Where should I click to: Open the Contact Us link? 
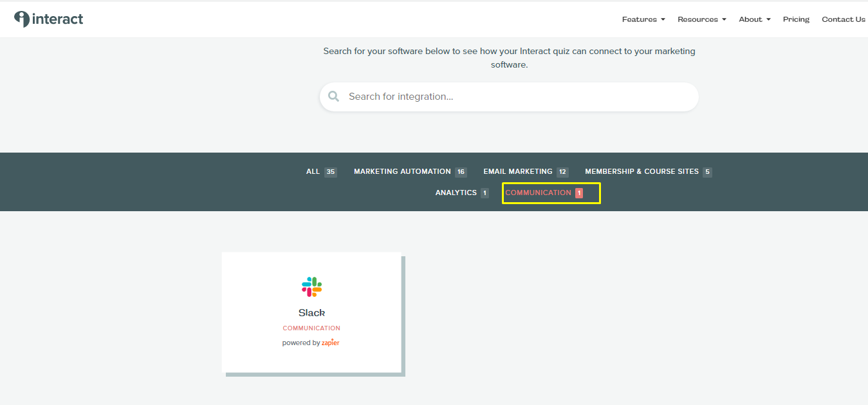(844, 19)
